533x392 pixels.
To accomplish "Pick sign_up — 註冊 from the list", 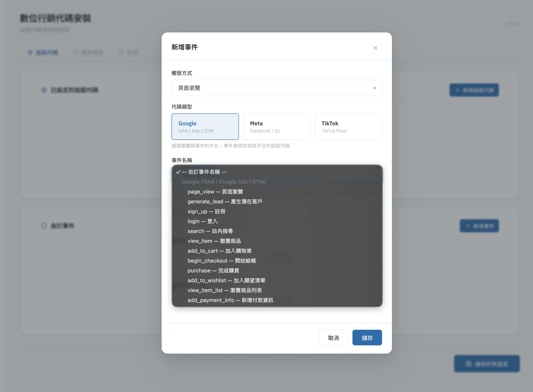I will [206, 211].
